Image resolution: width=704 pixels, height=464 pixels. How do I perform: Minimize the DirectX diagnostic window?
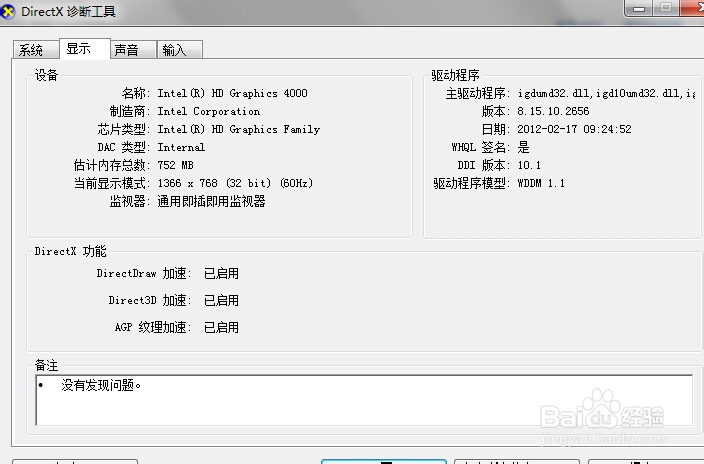[x=639, y=8]
